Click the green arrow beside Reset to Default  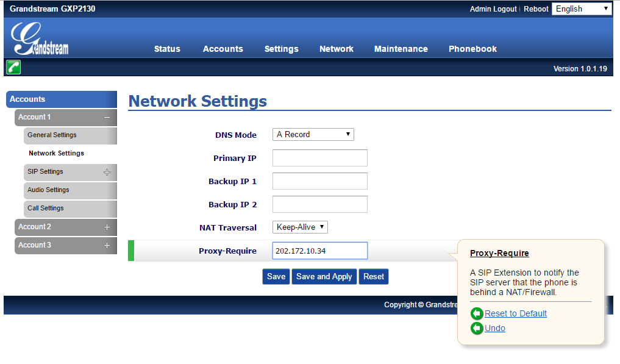tap(477, 313)
